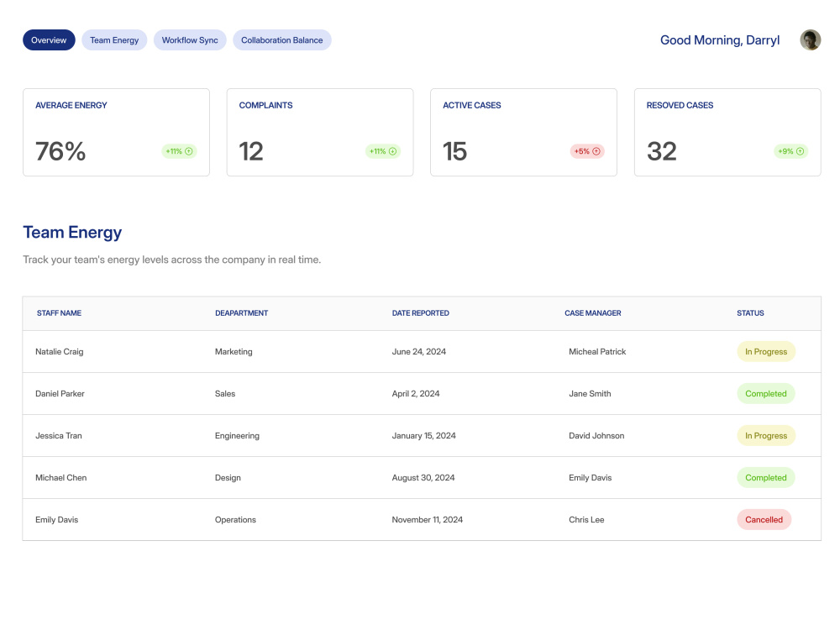This screenshot has height=630, width=840.
Task: Switch to the Team Energy tab
Action: click(x=114, y=40)
